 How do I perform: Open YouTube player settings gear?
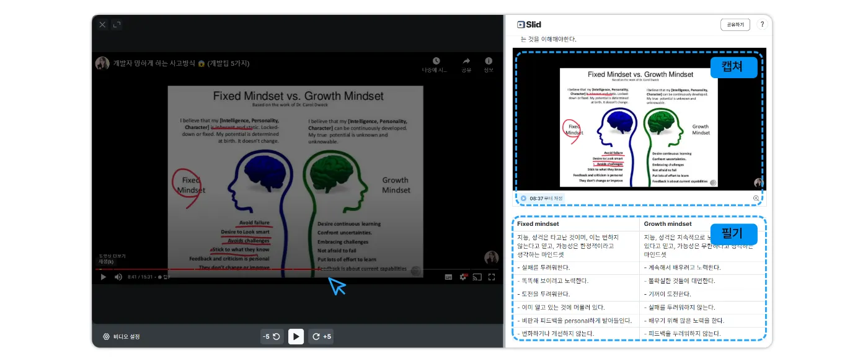[463, 277]
